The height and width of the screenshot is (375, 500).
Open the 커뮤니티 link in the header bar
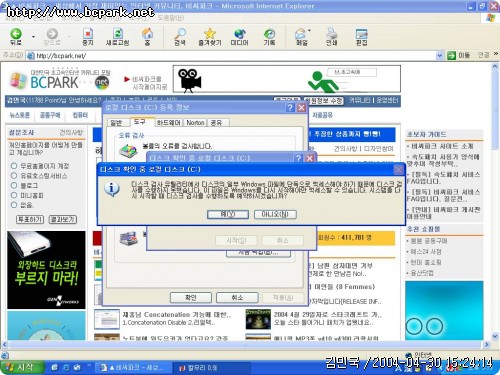pyautogui.click(x=360, y=100)
